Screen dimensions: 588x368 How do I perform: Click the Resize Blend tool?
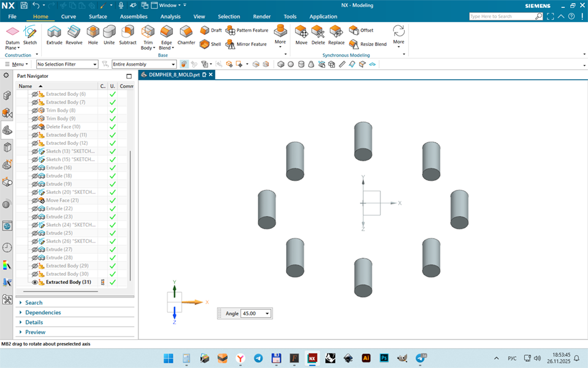pos(367,44)
